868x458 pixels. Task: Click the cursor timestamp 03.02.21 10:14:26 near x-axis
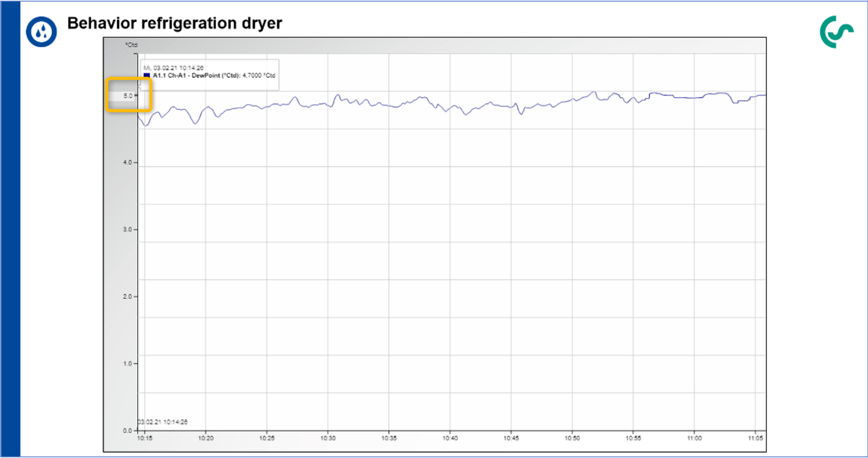pyautogui.click(x=163, y=422)
